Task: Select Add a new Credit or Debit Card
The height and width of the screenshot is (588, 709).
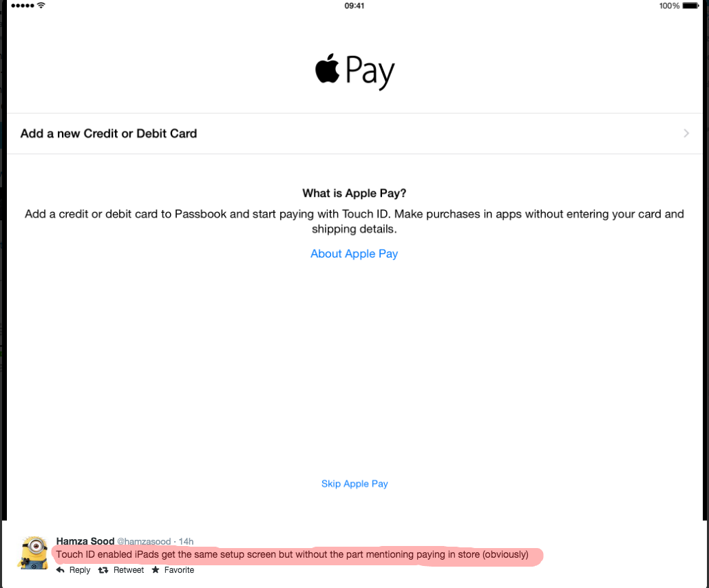Action: (354, 134)
